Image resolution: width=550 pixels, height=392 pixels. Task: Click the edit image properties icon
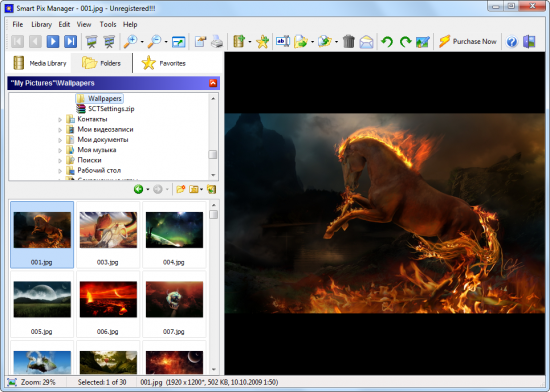click(200, 42)
